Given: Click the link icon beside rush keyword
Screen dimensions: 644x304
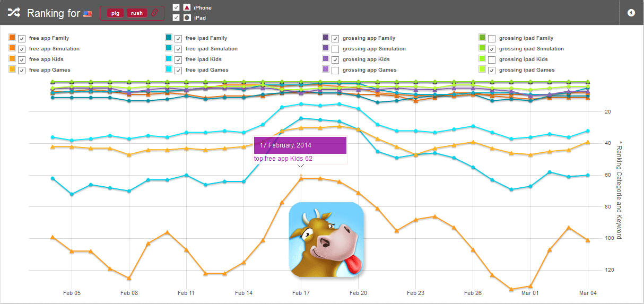Looking at the screenshot, I should pyautogui.click(x=155, y=13).
